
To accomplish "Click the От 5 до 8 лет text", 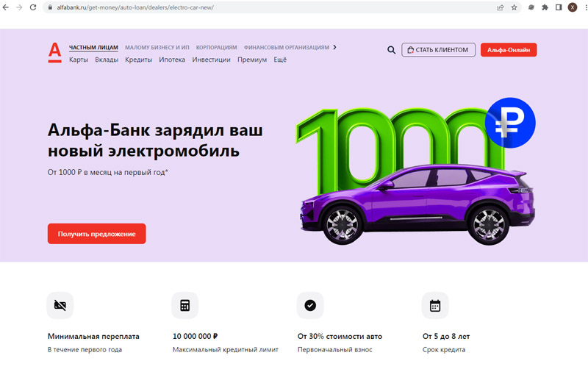I will pyautogui.click(x=446, y=337).
